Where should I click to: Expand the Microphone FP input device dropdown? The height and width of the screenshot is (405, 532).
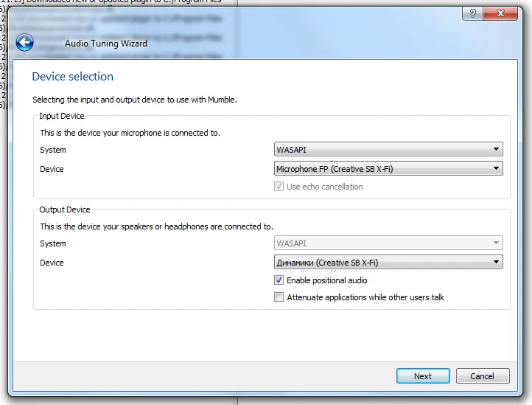388,169
